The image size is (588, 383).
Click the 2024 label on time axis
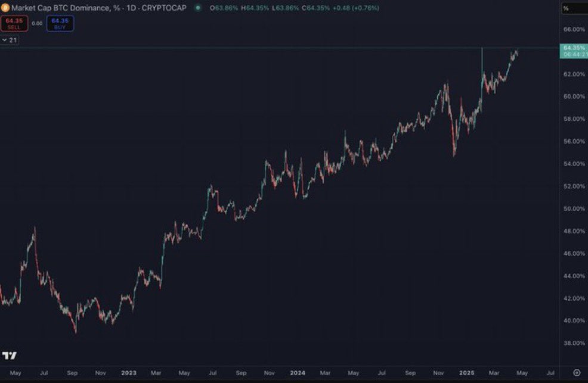coord(298,373)
